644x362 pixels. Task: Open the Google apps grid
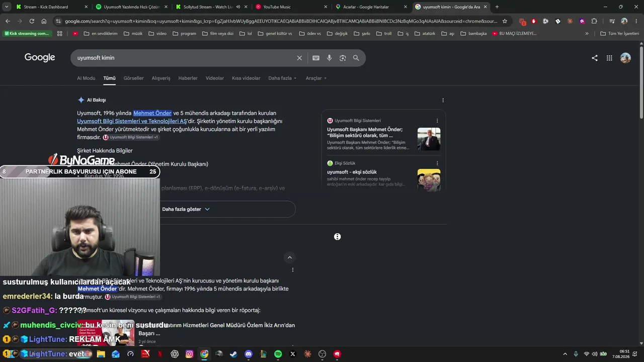[609, 58]
